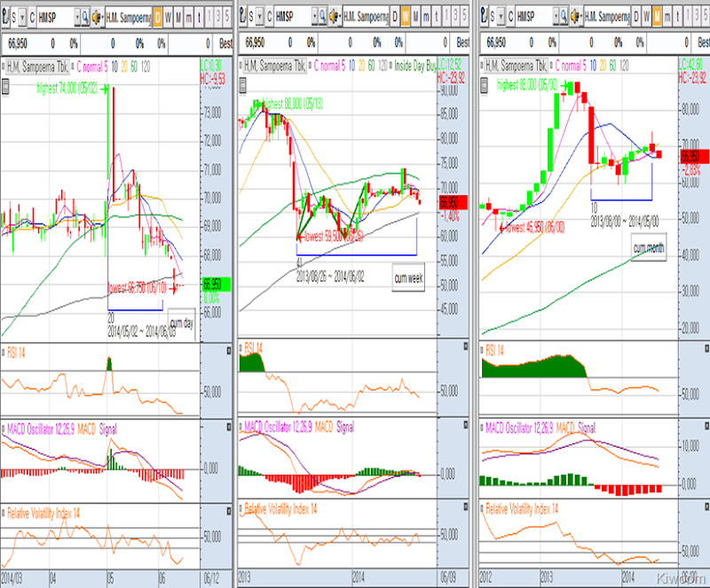Switch right chart to tick (t) period

[677, 17]
